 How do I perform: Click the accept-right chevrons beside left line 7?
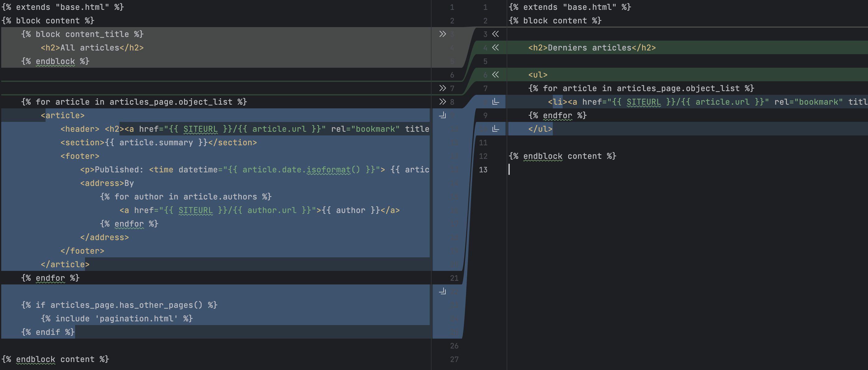[442, 88]
